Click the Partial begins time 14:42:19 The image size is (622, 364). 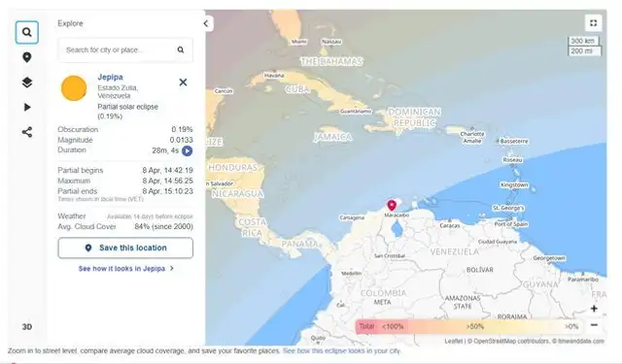click(x=168, y=170)
